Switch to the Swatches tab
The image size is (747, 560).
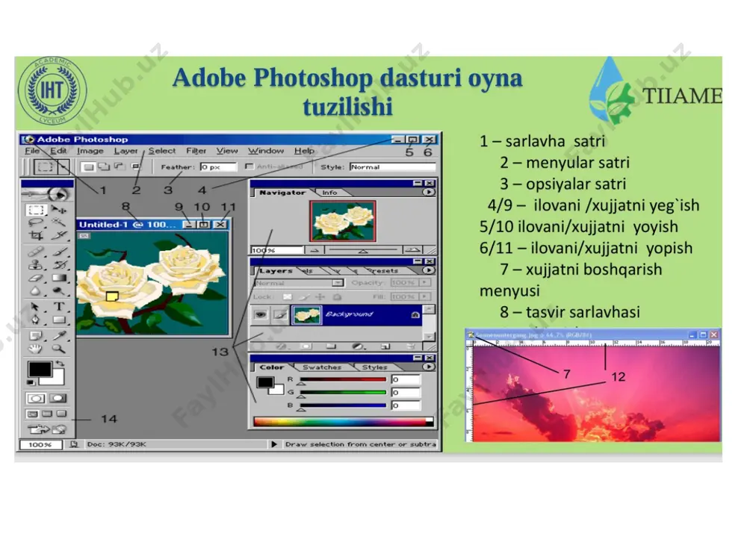[x=322, y=367]
